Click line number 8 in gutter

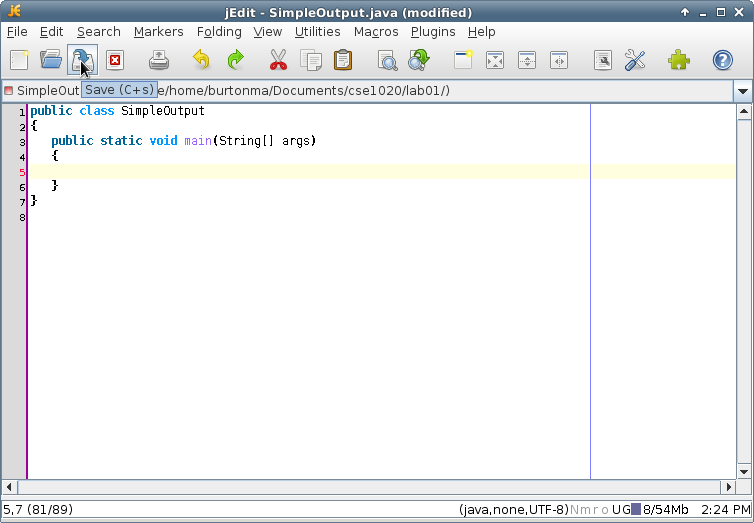(22, 217)
